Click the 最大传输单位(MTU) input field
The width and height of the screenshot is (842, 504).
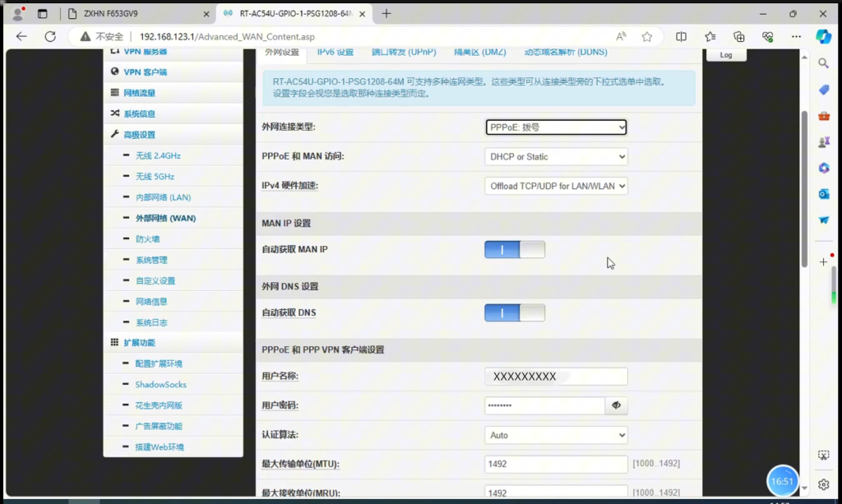point(556,465)
